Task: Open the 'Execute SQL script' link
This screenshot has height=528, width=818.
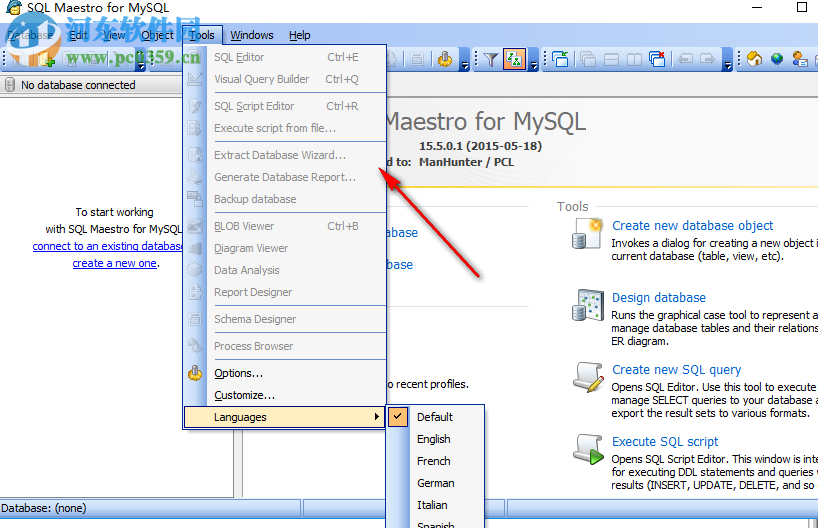Action: point(665,441)
